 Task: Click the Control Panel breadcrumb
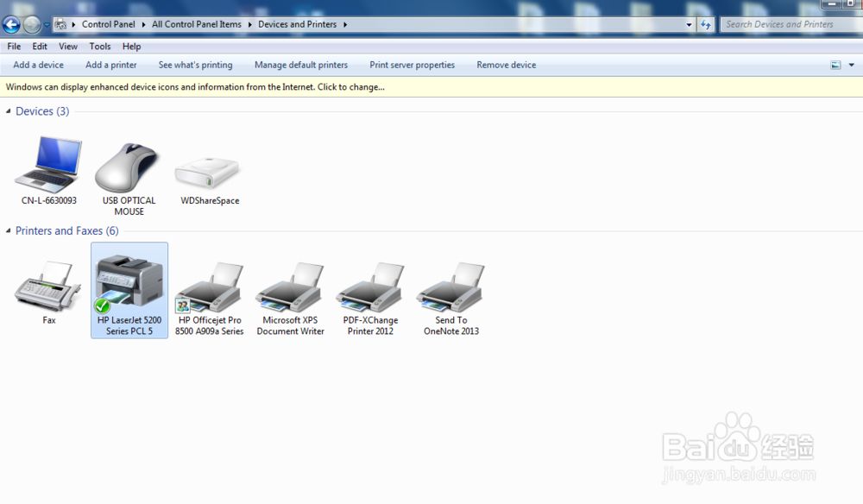click(x=109, y=24)
